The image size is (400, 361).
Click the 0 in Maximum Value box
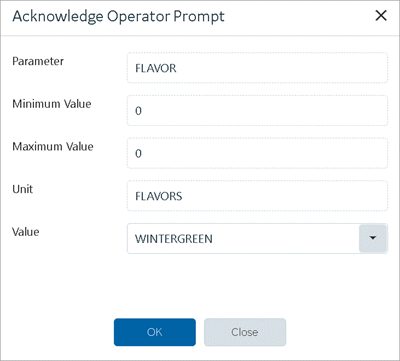pos(138,153)
